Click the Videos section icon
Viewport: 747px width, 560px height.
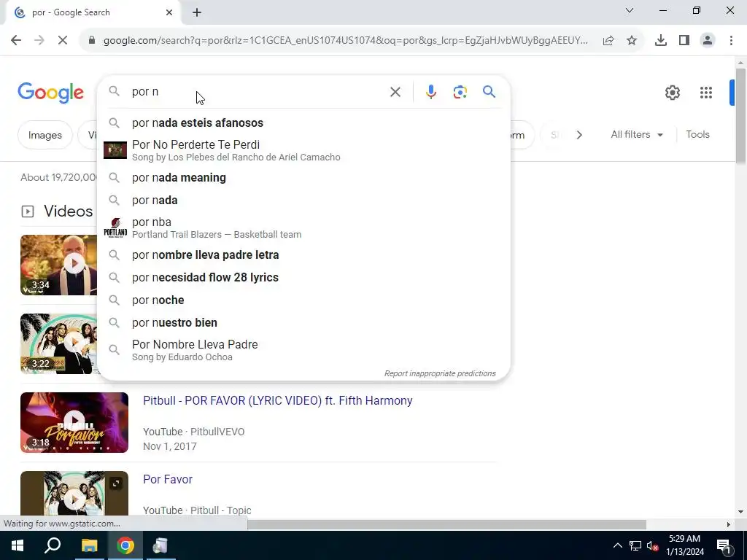[28, 211]
